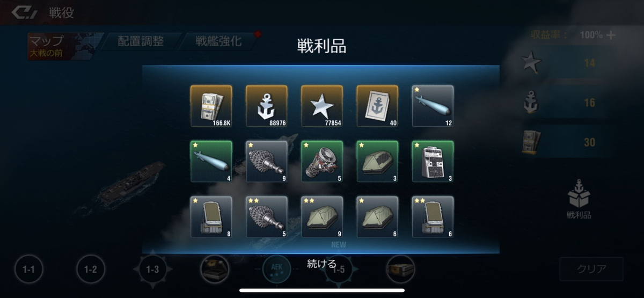Select stage node 1-2

(x=91, y=270)
